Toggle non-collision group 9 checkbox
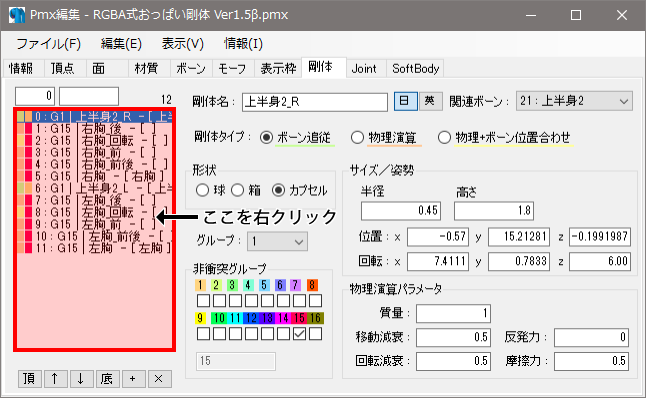Viewport: 646px width, 398px height. click(x=203, y=334)
